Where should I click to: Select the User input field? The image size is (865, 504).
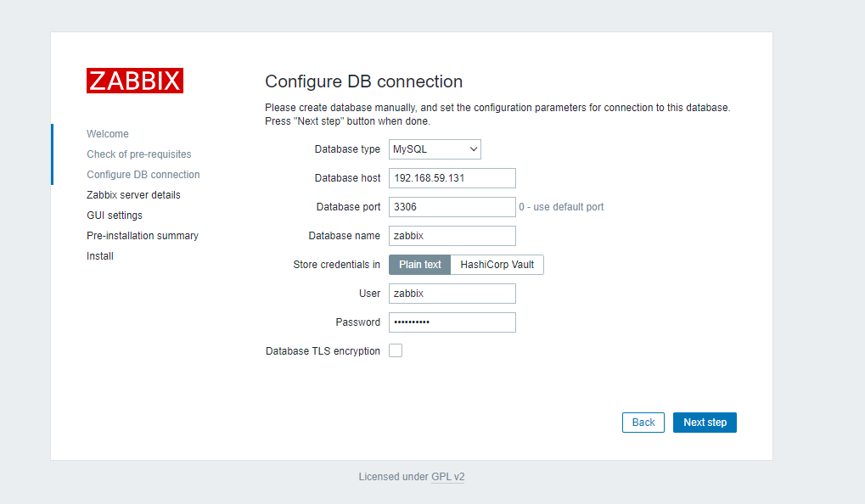(x=452, y=294)
